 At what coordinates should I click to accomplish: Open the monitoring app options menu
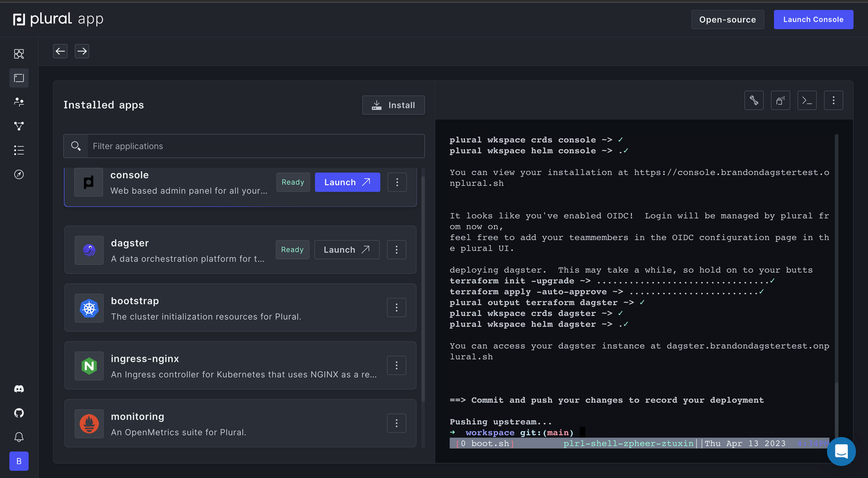pyautogui.click(x=397, y=423)
